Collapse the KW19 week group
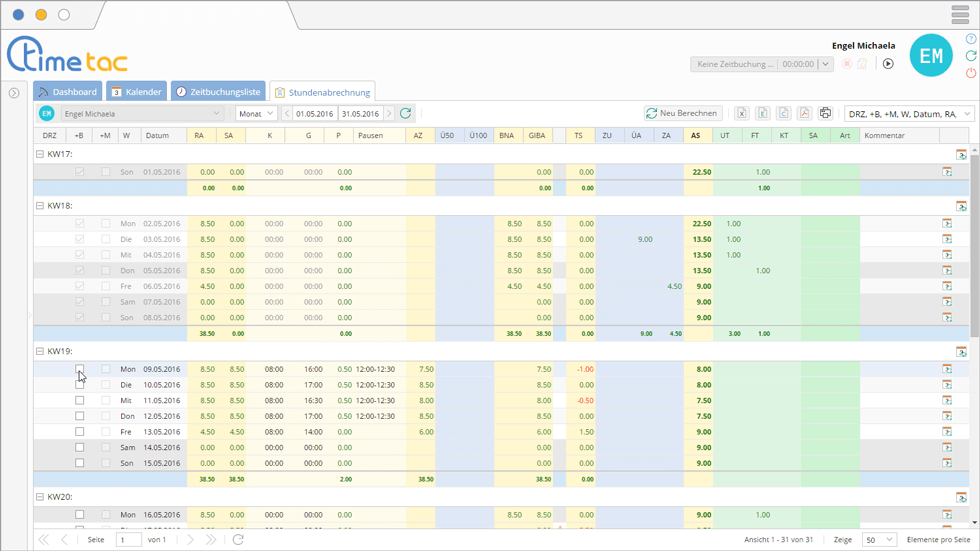Viewport: 980px width, 551px height. (x=40, y=352)
